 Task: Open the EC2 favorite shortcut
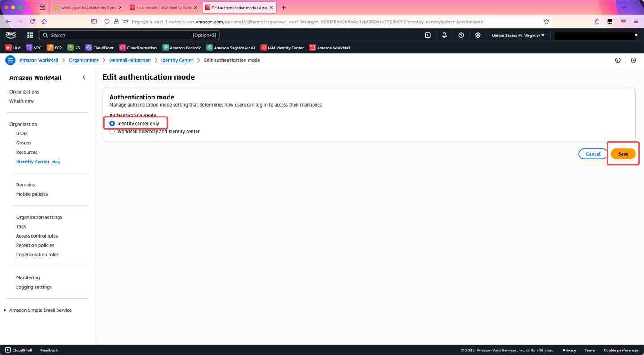(54, 48)
